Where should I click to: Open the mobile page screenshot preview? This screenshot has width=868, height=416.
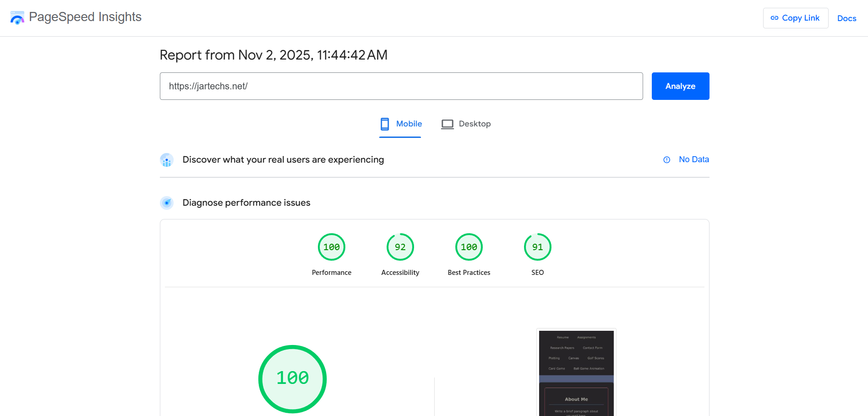click(x=576, y=372)
